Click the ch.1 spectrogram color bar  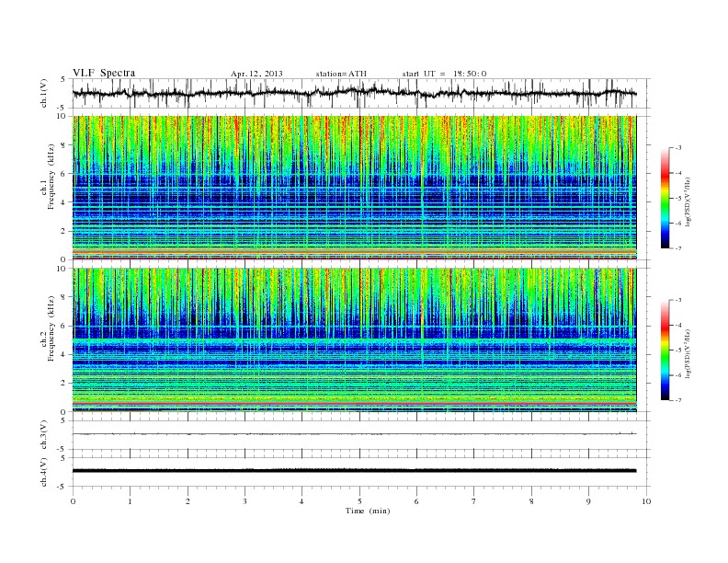665,198
